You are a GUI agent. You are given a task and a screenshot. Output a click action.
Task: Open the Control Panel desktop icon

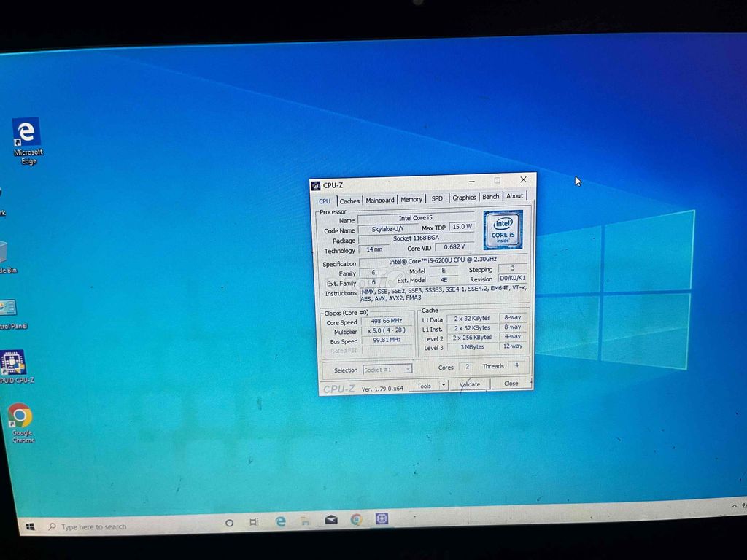[12, 314]
